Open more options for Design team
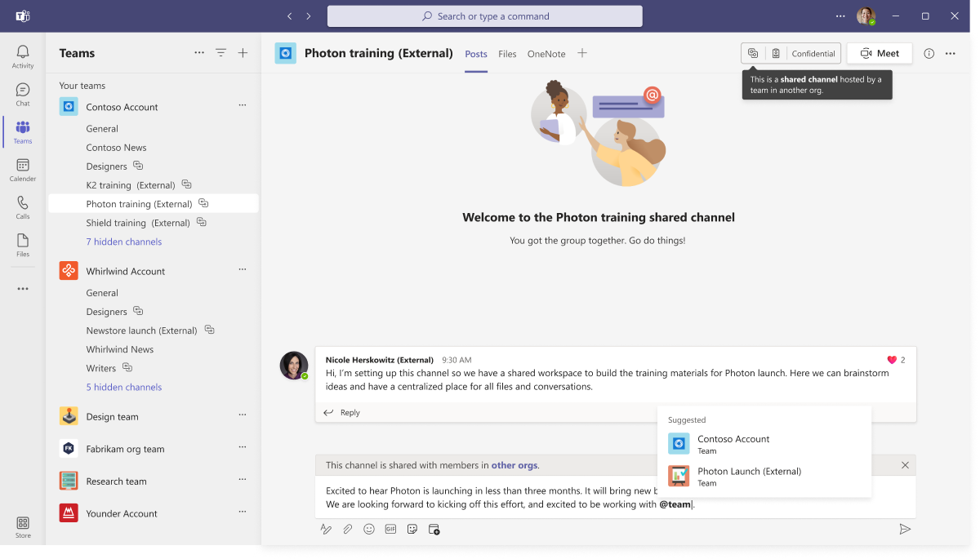 242,415
